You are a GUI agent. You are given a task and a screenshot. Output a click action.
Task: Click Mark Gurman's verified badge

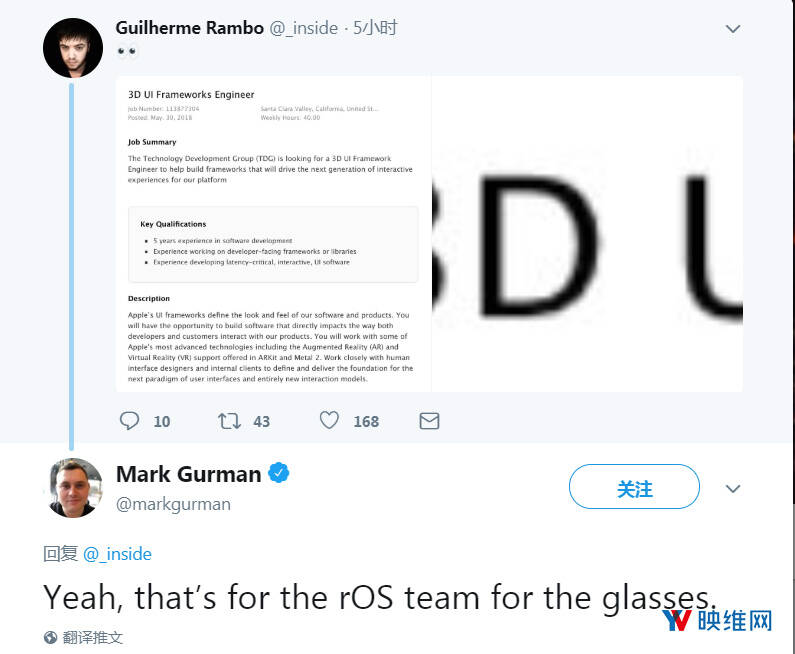(x=278, y=473)
